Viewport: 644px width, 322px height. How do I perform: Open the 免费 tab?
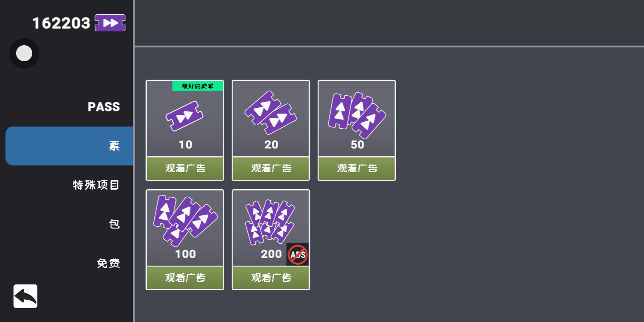[108, 263]
